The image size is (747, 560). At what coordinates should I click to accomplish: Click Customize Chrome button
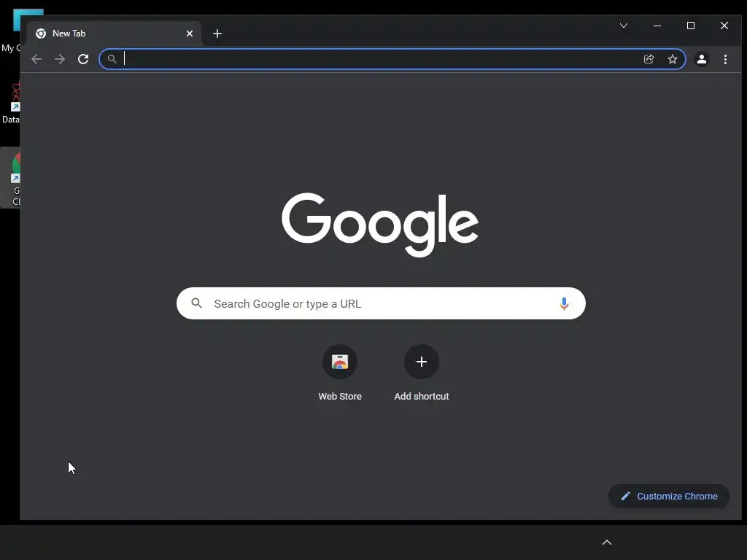click(668, 496)
